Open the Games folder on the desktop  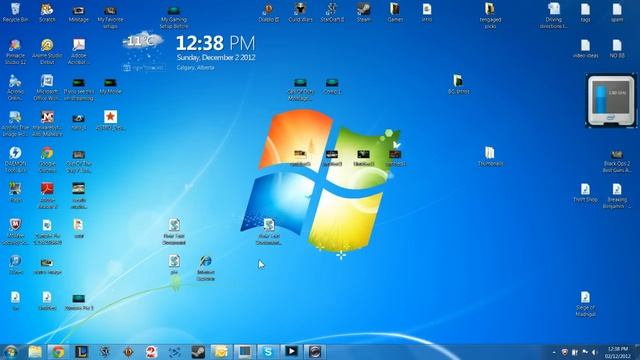pos(395,12)
